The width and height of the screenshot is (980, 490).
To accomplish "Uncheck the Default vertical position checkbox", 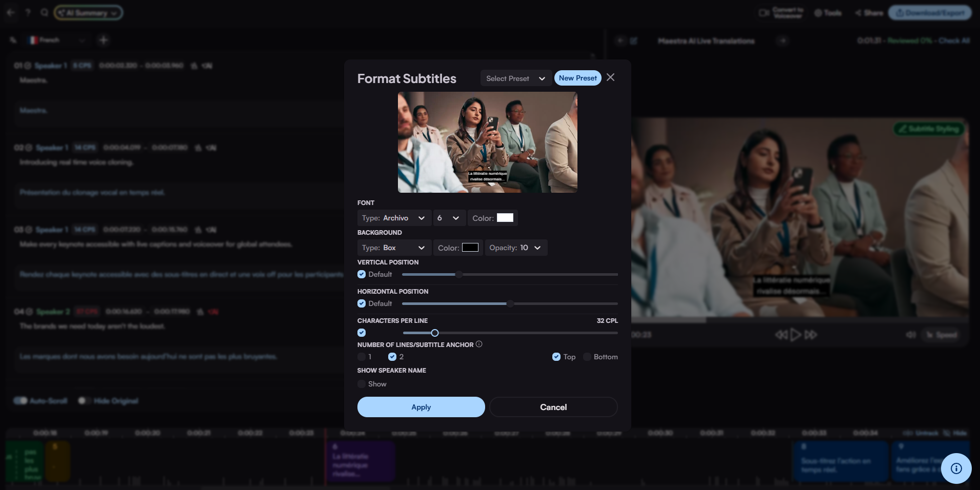I will coord(362,274).
